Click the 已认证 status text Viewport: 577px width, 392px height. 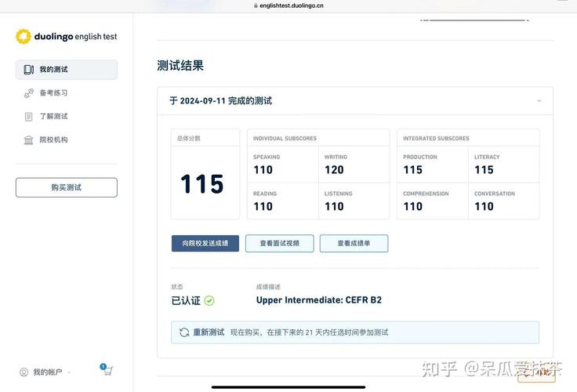coord(186,301)
